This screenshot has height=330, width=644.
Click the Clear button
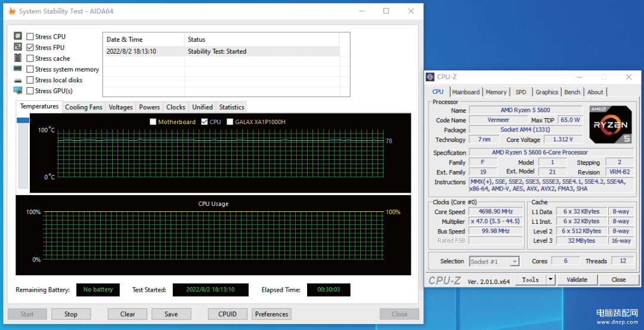point(128,314)
